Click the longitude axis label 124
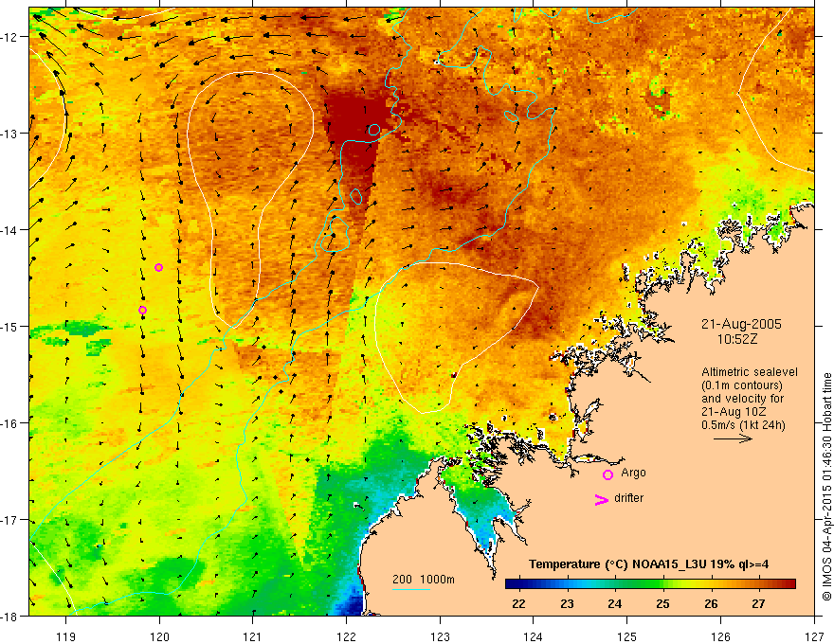This screenshot has height=644, width=834. [x=534, y=636]
